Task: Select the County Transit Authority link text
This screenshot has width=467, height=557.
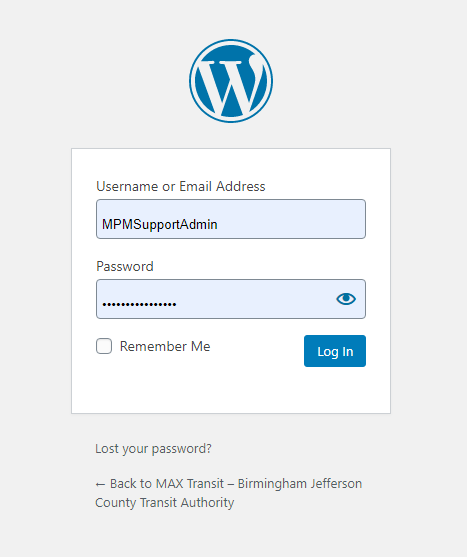Action: tap(164, 503)
